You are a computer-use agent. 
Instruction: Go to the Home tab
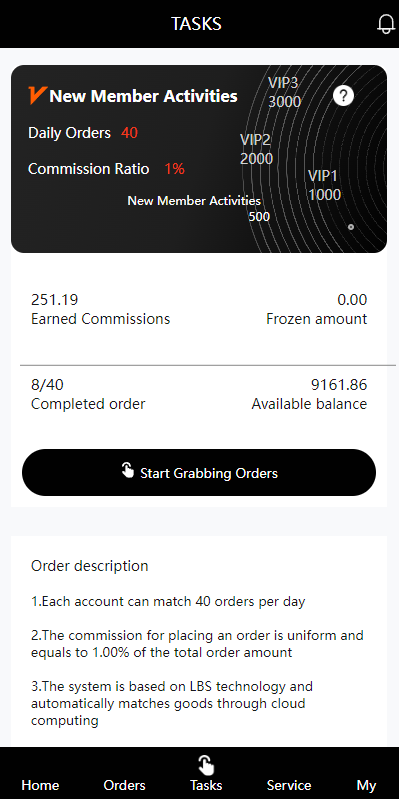[40, 785]
